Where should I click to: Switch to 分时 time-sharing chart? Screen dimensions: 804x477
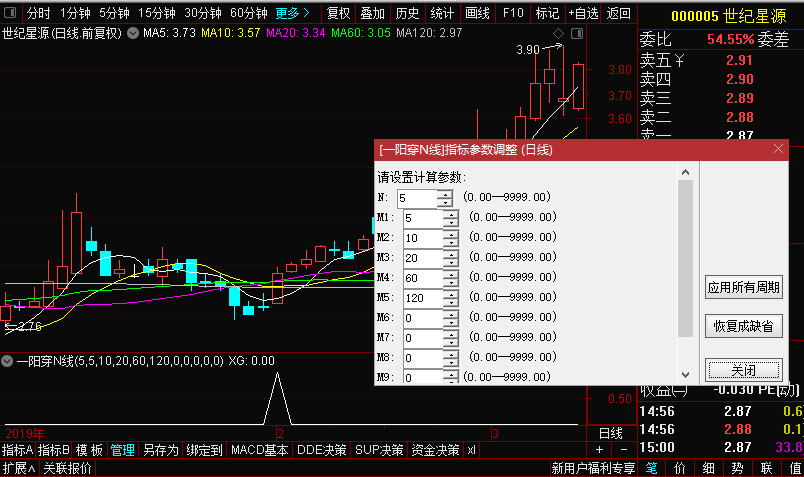coord(38,13)
